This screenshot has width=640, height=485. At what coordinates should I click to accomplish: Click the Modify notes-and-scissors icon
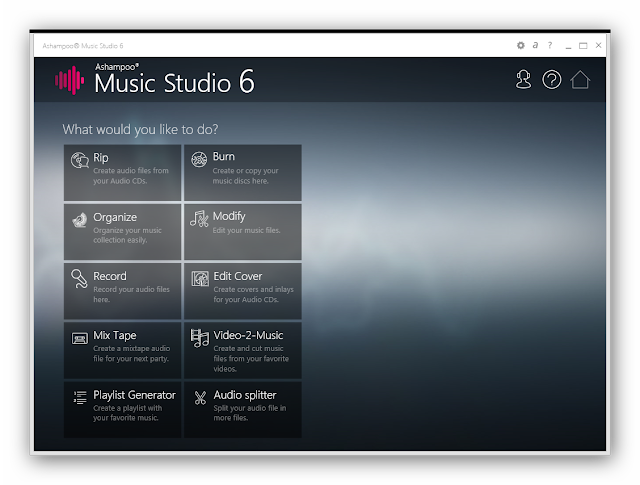tap(199, 219)
